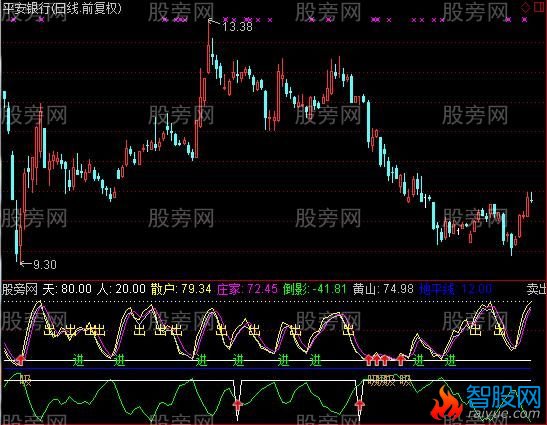Click the diamond icon in the top-right corner
547x425 pixels.
(525, 8)
